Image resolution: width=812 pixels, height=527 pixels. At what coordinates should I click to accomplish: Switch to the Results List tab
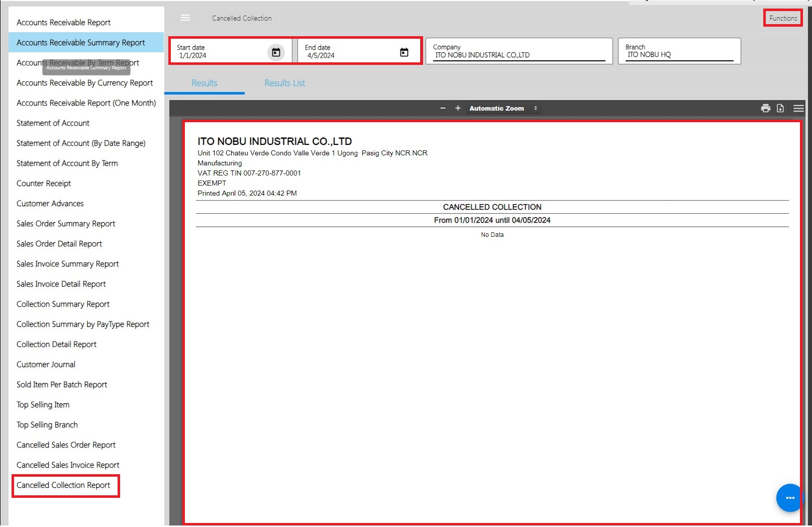pos(285,83)
